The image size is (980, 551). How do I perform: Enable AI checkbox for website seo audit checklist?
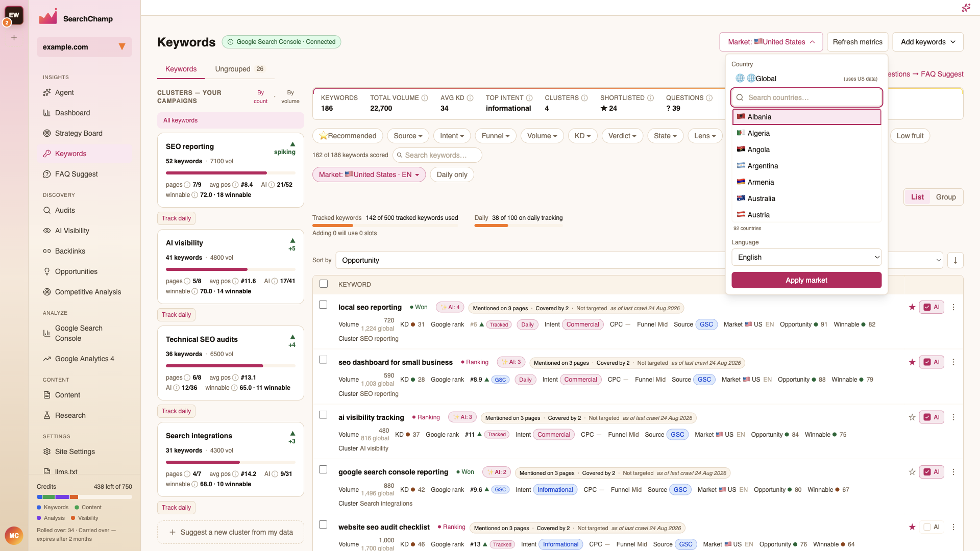(927, 527)
